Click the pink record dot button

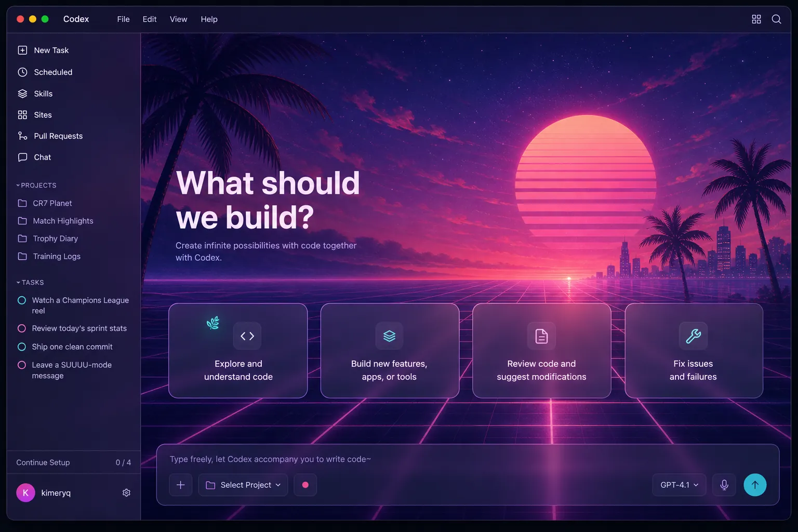(305, 485)
